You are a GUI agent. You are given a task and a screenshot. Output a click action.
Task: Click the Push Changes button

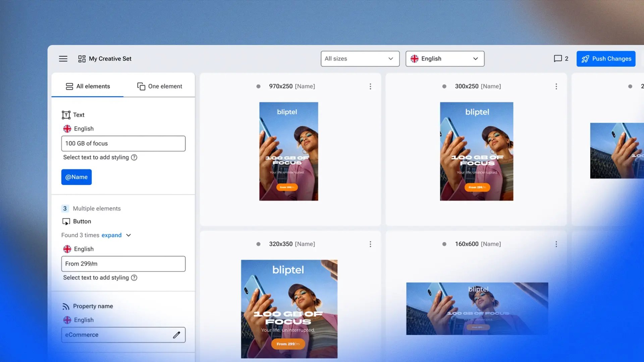[606, 59]
